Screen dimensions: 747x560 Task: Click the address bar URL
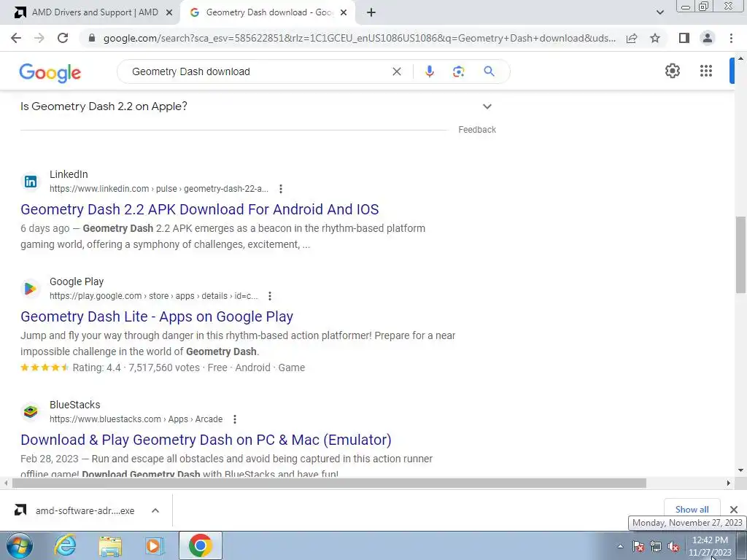point(360,38)
